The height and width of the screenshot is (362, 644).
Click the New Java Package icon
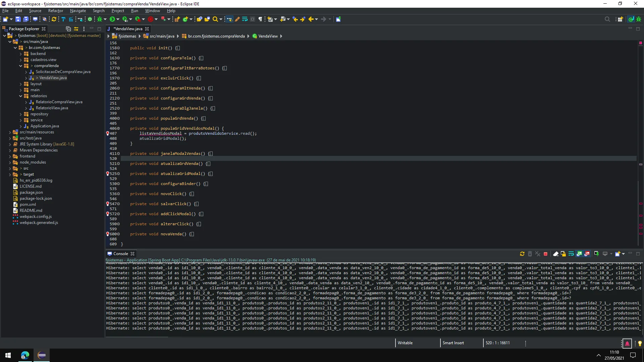point(177,19)
